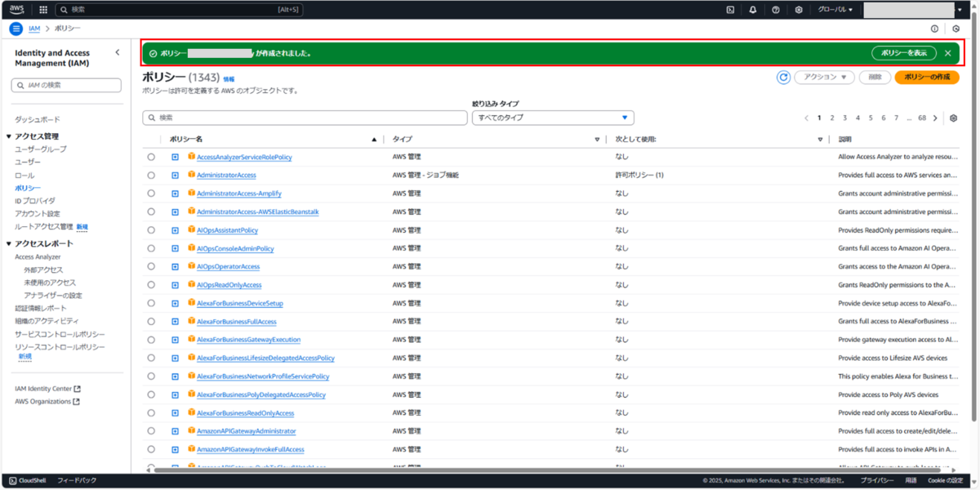Sort by policy name column arrow
The width and height of the screenshot is (980, 490).
click(x=374, y=140)
